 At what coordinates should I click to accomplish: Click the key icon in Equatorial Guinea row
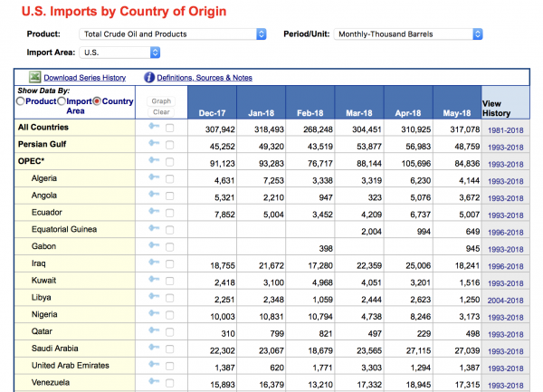154,228
